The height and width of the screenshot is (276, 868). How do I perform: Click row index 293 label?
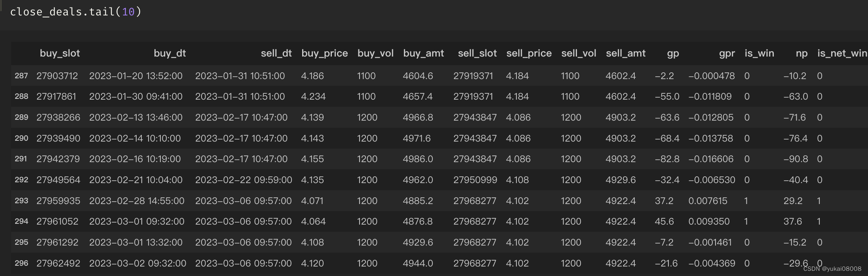click(21, 201)
